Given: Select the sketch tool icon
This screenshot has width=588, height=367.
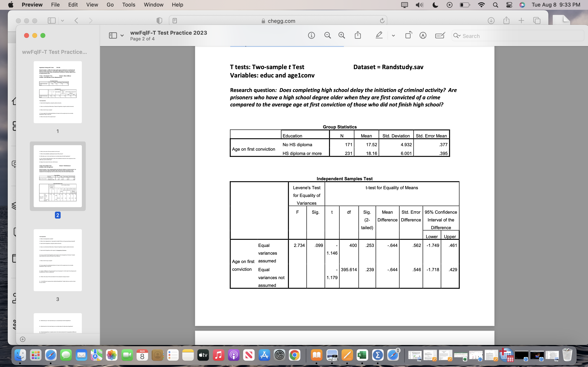Looking at the screenshot, I should (423, 35).
